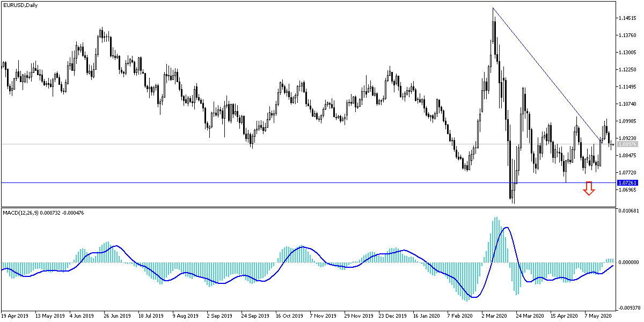644x322 pixels.
Task: Select the red down arrow object
Action: (589, 189)
